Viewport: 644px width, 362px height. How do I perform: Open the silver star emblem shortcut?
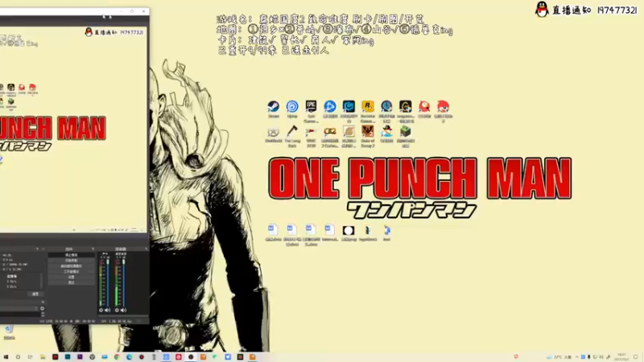pyautogui.click(x=273, y=134)
